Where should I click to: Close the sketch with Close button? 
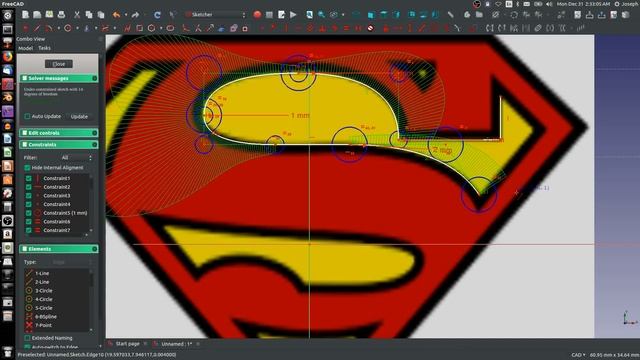click(59, 64)
